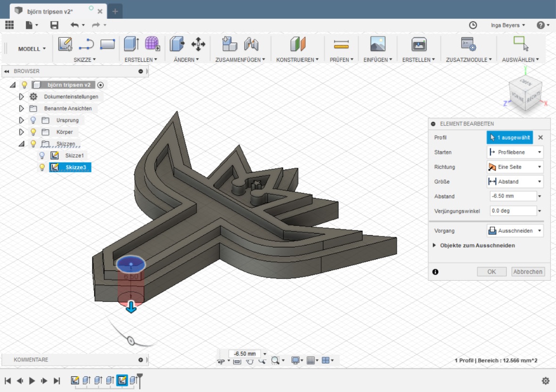Toggle visibility bulb for Körper folder
This screenshot has height=392, width=556.
click(x=33, y=132)
